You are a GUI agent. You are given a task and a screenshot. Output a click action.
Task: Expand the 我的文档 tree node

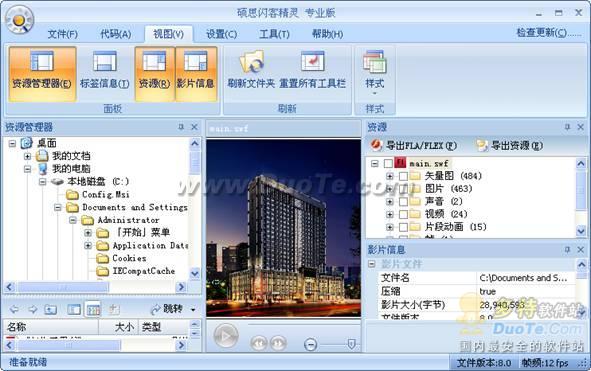point(27,156)
